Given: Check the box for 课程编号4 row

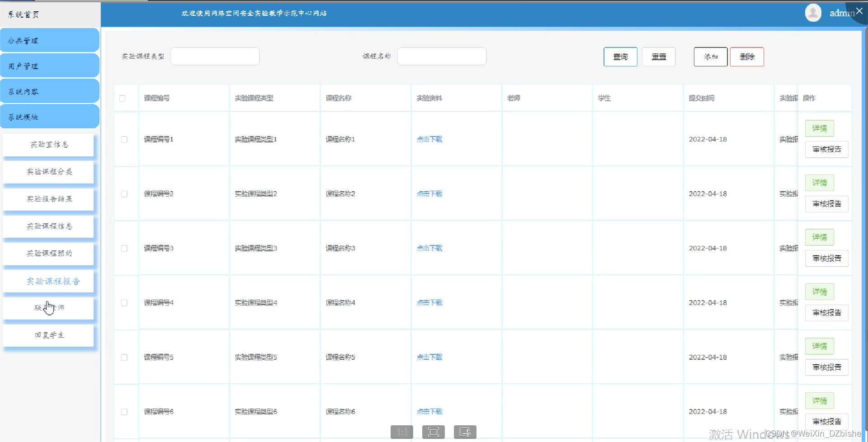Looking at the screenshot, I should 124,303.
